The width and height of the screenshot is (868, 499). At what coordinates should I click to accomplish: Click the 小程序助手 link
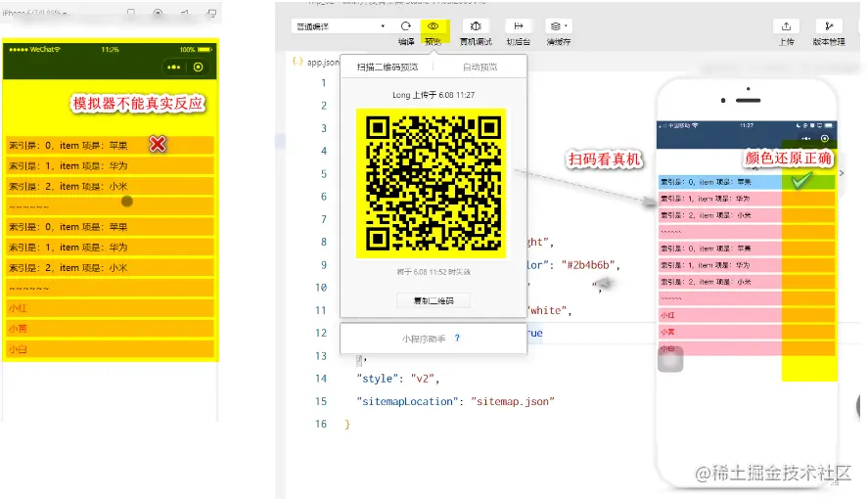click(x=424, y=339)
